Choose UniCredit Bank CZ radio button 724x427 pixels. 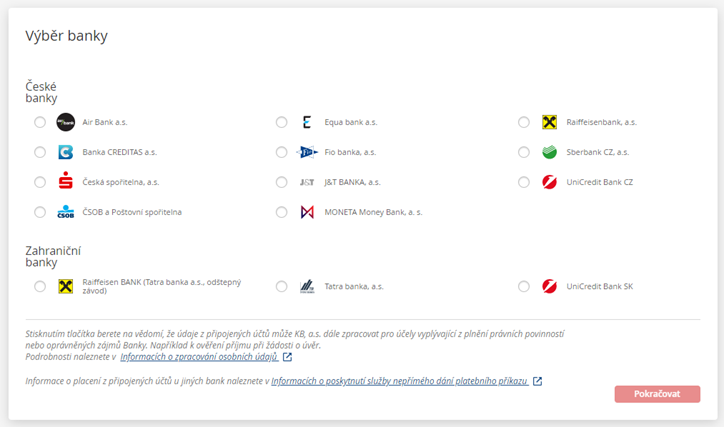524,182
